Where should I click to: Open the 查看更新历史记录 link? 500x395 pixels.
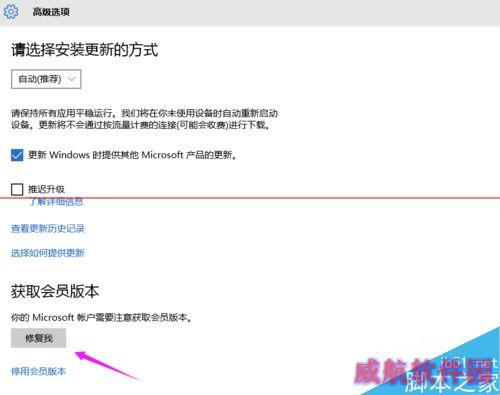pos(48,228)
